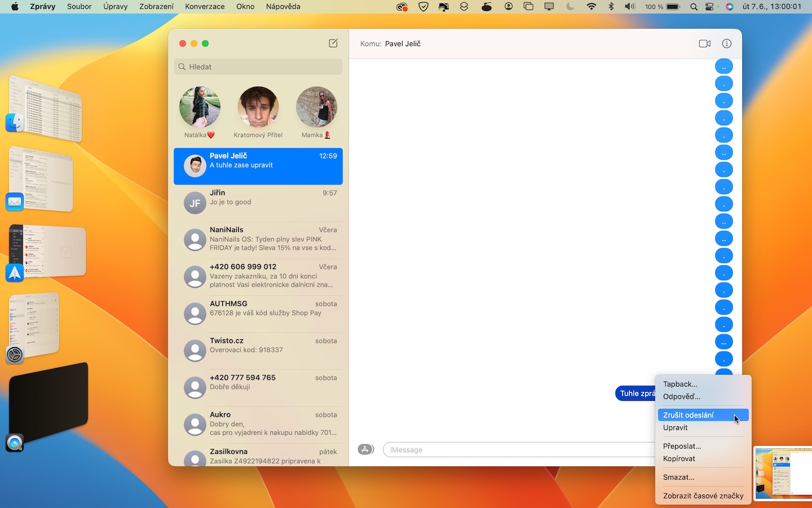Open pinned conversation with Natálka
This screenshot has width=812, height=508.
[x=200, y=112]
